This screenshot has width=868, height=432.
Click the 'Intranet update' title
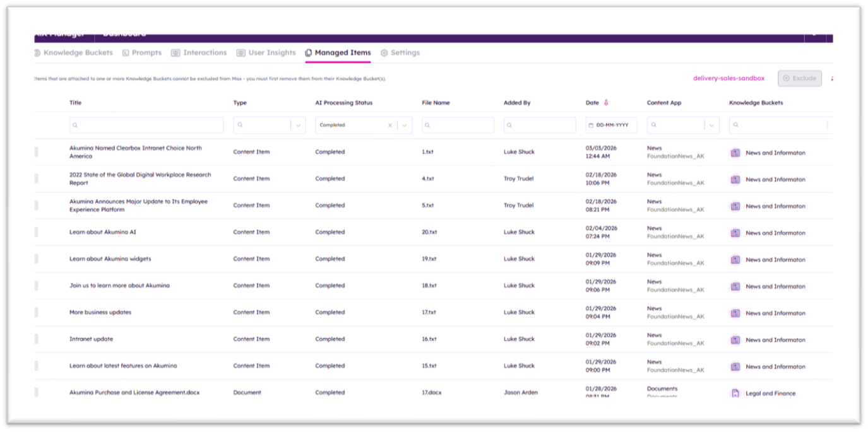[92, 339]
